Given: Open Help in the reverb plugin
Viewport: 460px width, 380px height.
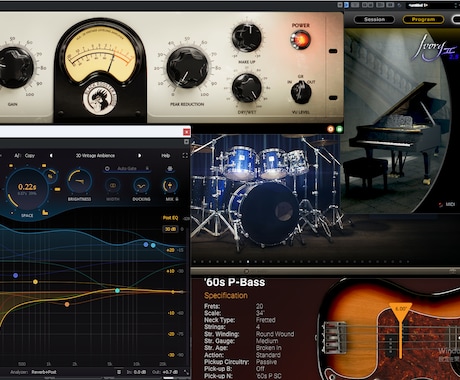Looking at the screenshot, I should (165, 156).
